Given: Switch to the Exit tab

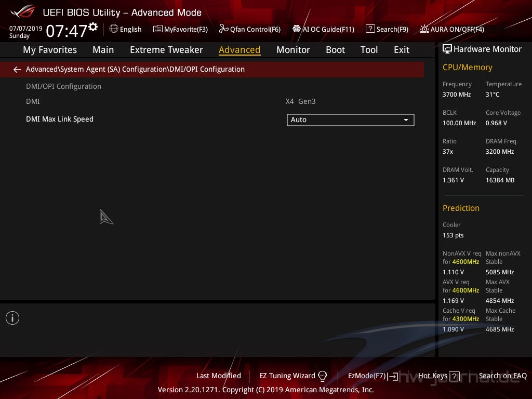Looking at the screenshot, I should click(x=402, y=50).
